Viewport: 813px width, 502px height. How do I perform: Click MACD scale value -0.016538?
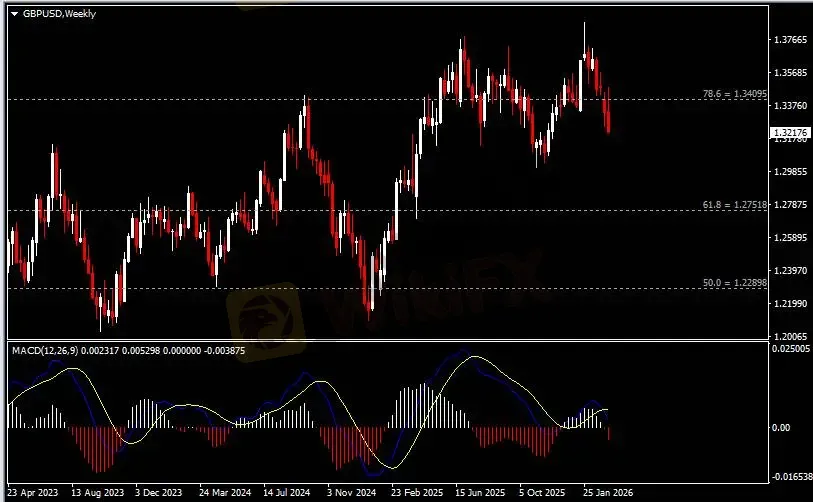pos(792,476)
